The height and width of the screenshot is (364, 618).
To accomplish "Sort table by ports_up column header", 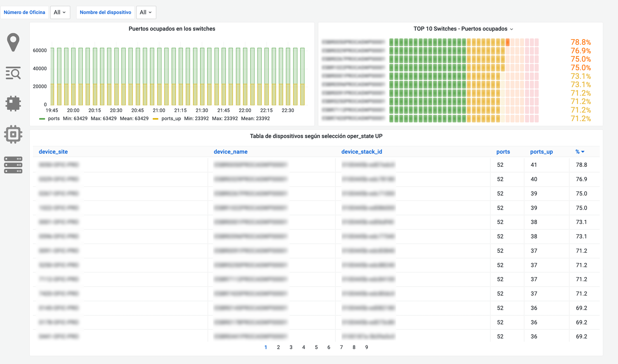I will pos(541,152).
